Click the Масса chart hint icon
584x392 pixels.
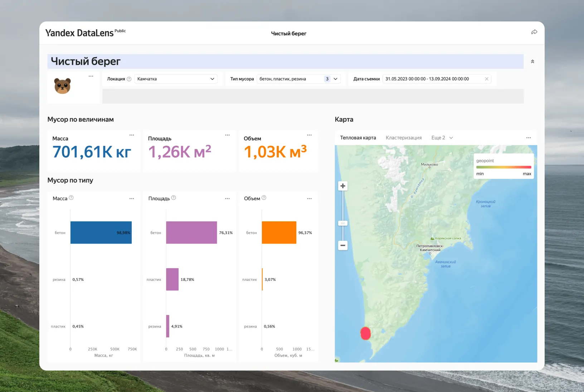pos(71,198)
